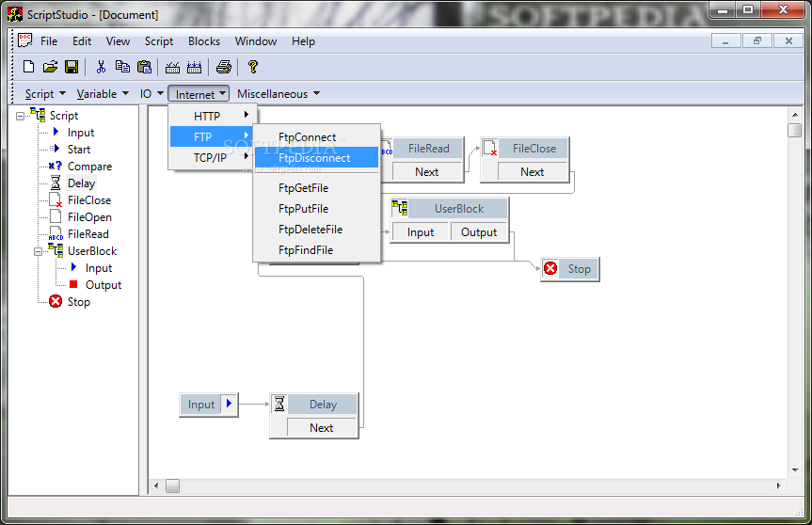Click Next output on FileClose block

point(532,171)
